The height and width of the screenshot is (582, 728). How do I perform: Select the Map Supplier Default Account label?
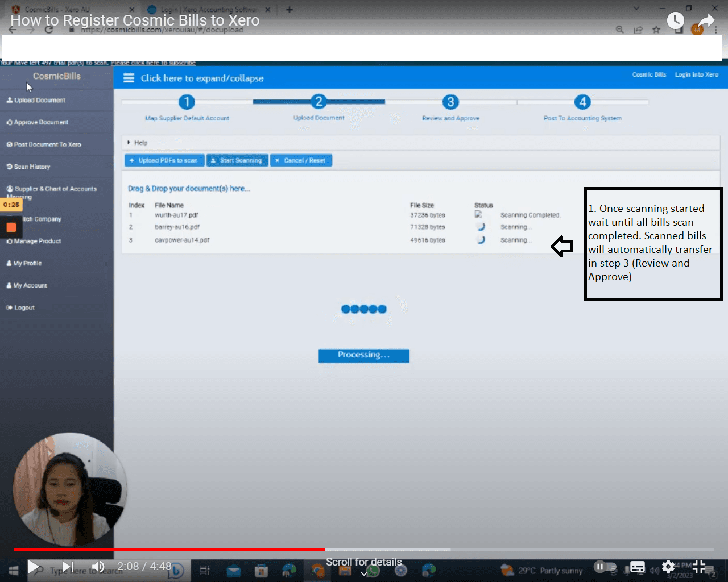(x=187, y=118)
